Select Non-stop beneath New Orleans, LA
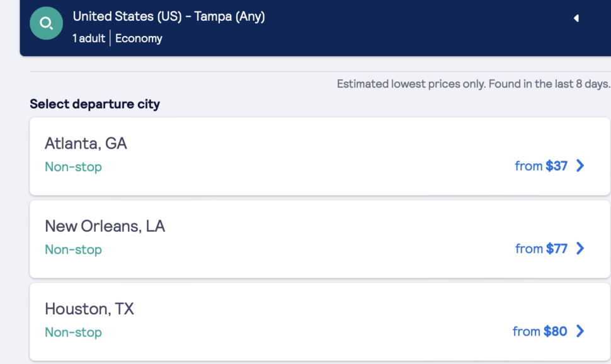Screen dimensions: 611x364 pyautogui.click(x=73, y=250)
